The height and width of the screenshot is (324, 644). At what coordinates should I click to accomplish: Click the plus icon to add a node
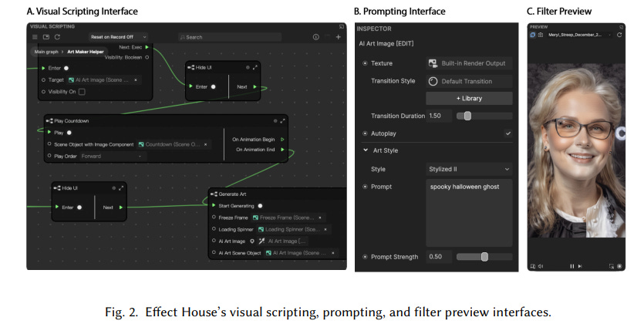click(x=339, y=37)
